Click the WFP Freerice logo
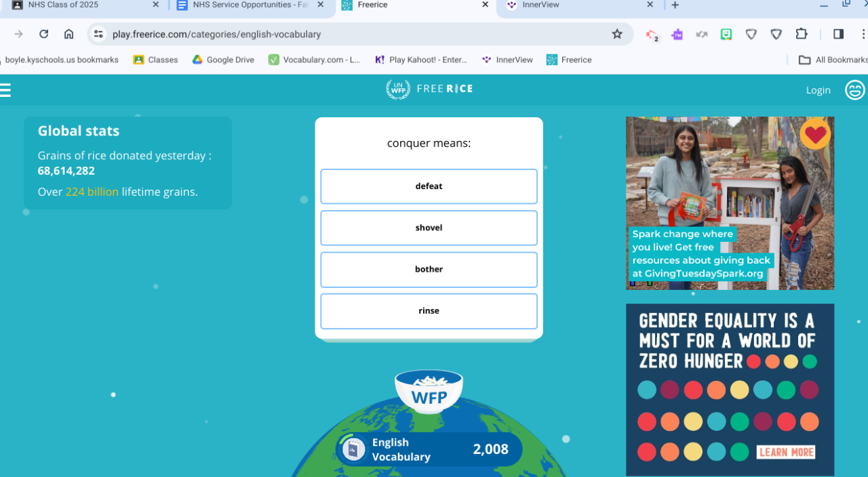 pos(429,89)
